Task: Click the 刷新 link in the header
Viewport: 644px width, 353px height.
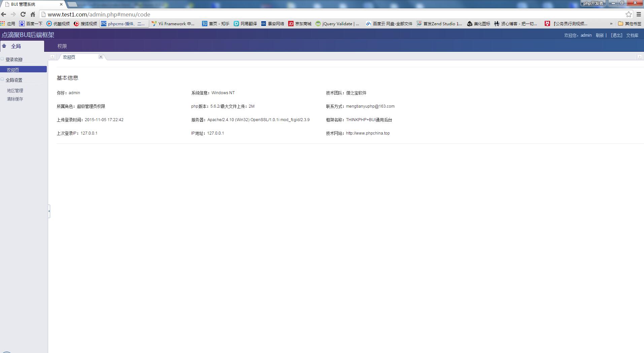Action: [600, 35]
